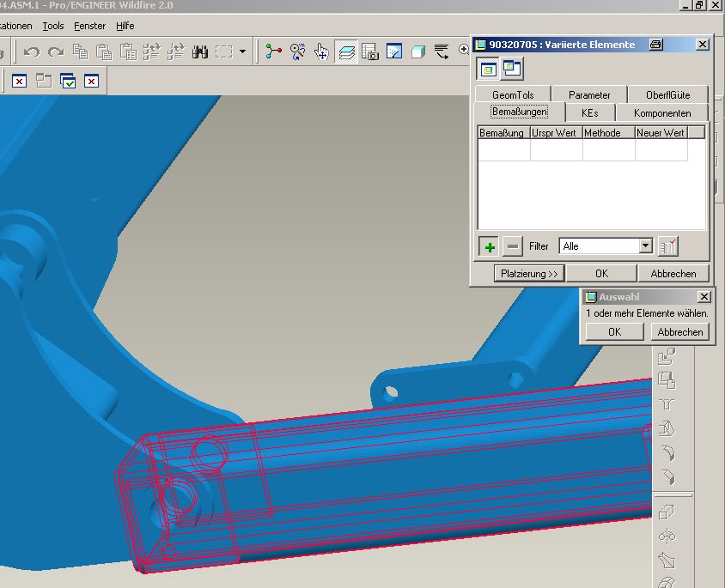Viewport: 725px width, 588px height.
Task: Toggle the second view mode button in dialog
Action: pos(512,69)
